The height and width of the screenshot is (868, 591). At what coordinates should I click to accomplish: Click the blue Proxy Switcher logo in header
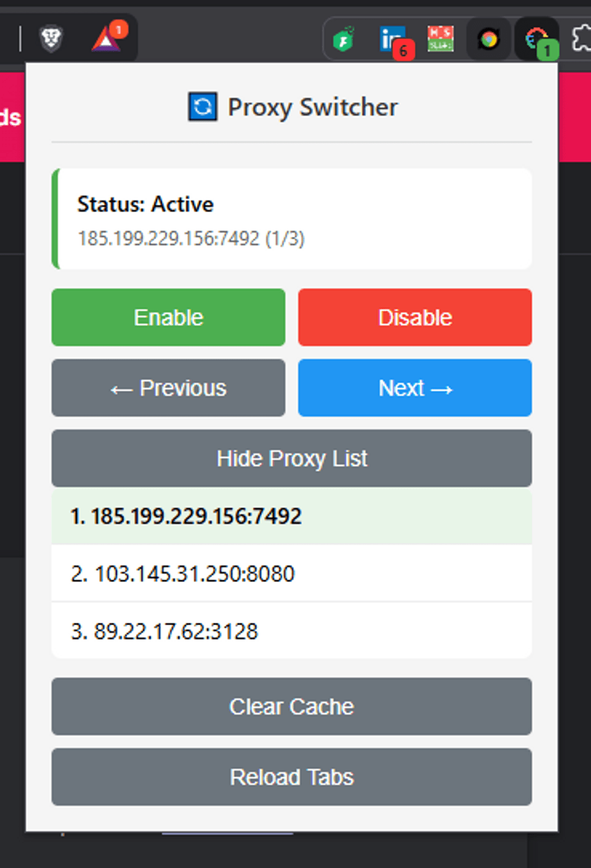pos(203,107)
